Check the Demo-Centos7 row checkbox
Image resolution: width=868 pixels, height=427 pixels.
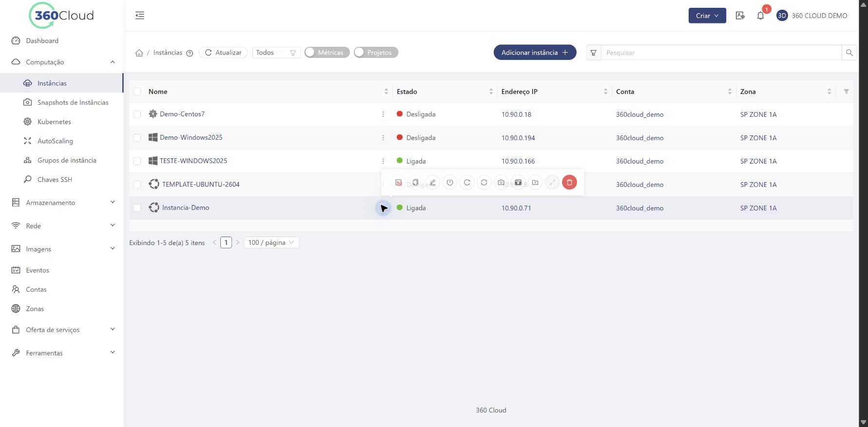tap(137, 114)
